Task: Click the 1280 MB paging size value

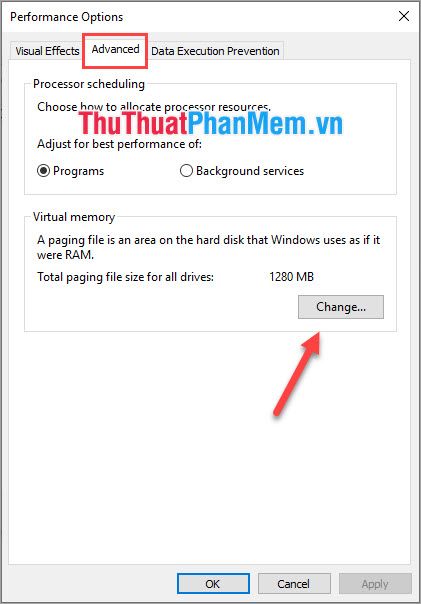Action: tap(292, 277)
